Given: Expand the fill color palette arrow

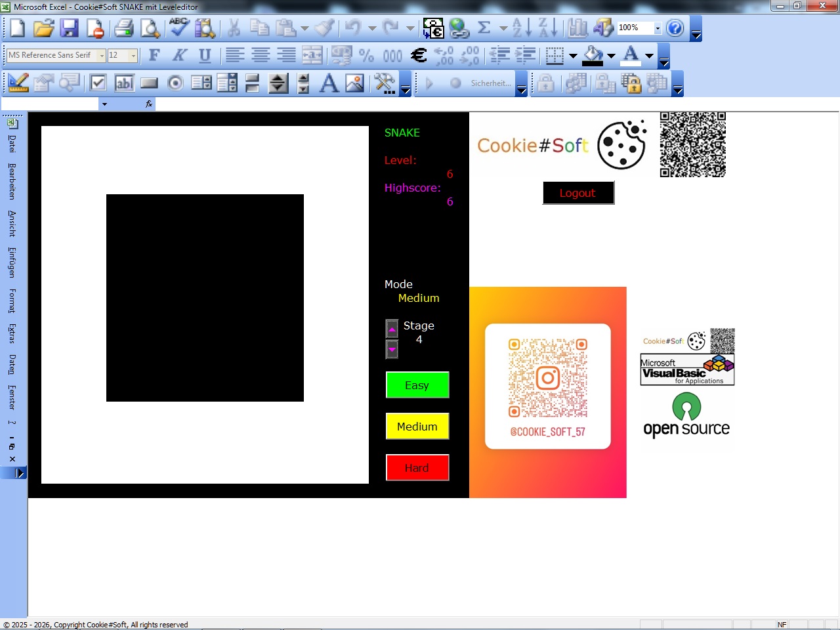Looking at the screenshot, I should (611, 56).
